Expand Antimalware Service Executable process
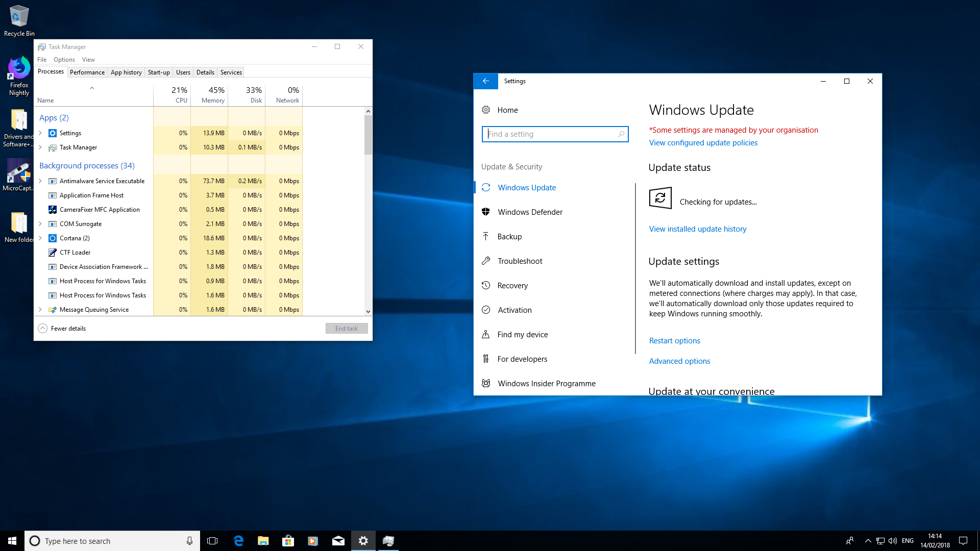Image resolution: width=980 pixels, height=551 pixels. (x=40, y=181)
